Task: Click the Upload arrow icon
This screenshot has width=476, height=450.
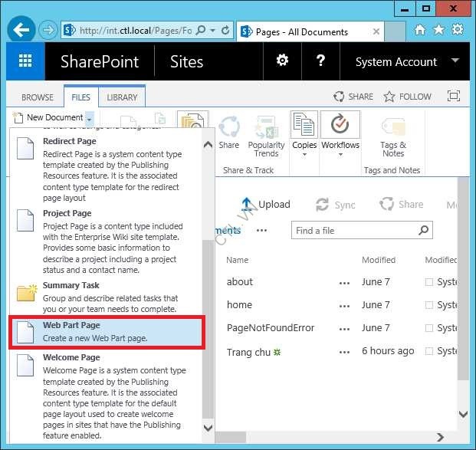Action: [x=247, y=204]
